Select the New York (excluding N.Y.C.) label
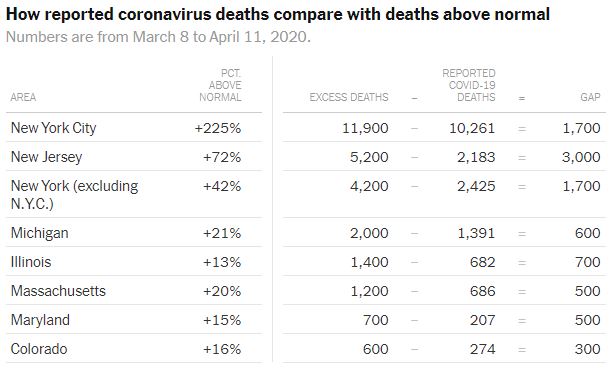Screen dimensions: 615x369 tap(75, 194)
